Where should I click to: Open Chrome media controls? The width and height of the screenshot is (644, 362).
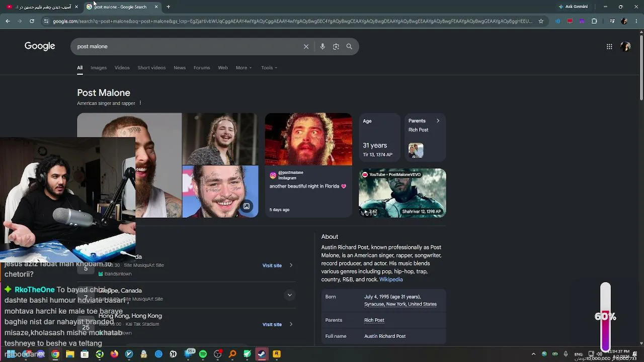pyautogui.click(x=612, y=21)
